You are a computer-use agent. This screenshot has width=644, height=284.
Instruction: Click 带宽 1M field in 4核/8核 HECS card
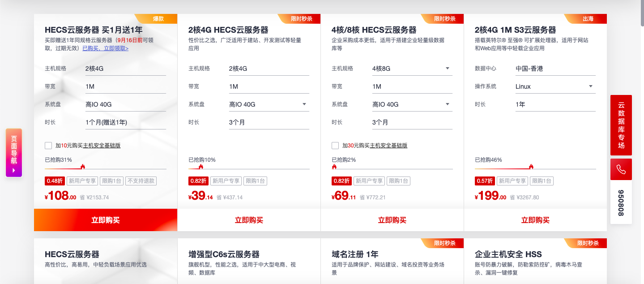(x=412, y=86)
